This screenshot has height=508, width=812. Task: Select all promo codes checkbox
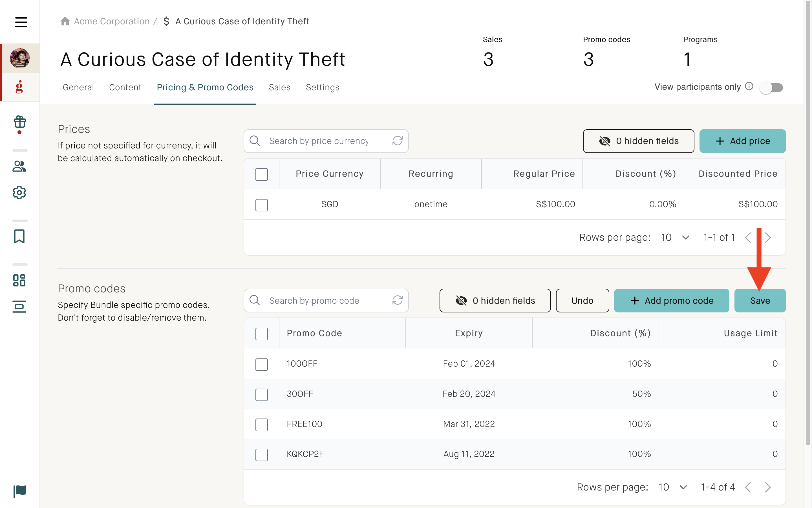261,334
